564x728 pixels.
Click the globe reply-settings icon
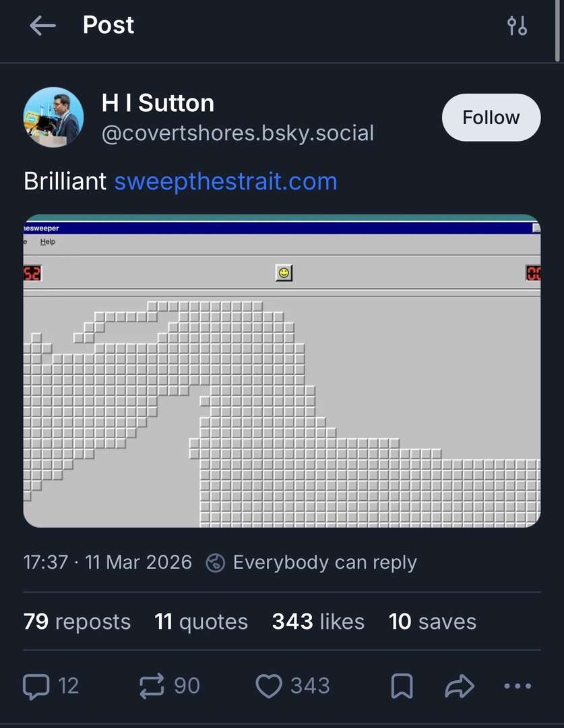pyautogui.click(x=215, y=563)
